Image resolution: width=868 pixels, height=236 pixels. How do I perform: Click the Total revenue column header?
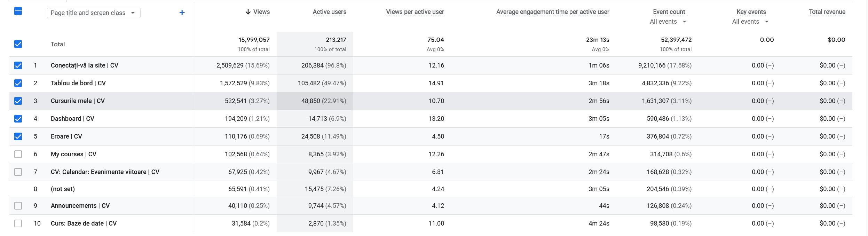[x=827, y=12]
